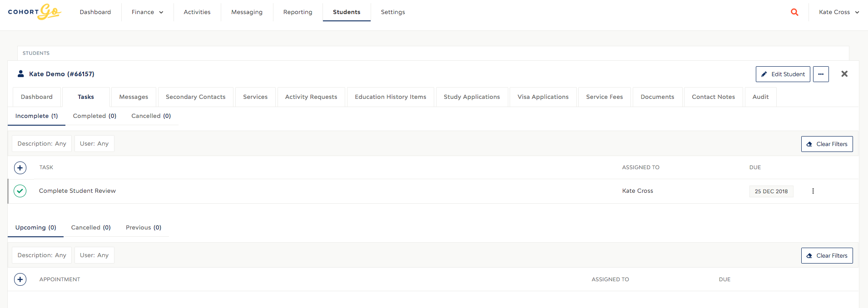The height and width of the screenshot is (308, 868).
Task: Open the Audit tab
Action: (761, 97)
